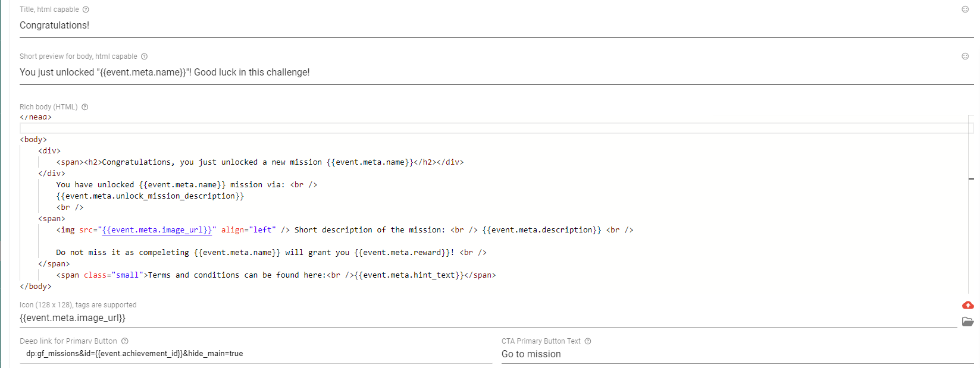
Task: Click the Terms and conditions code line
Action: (x=275, y=275)
